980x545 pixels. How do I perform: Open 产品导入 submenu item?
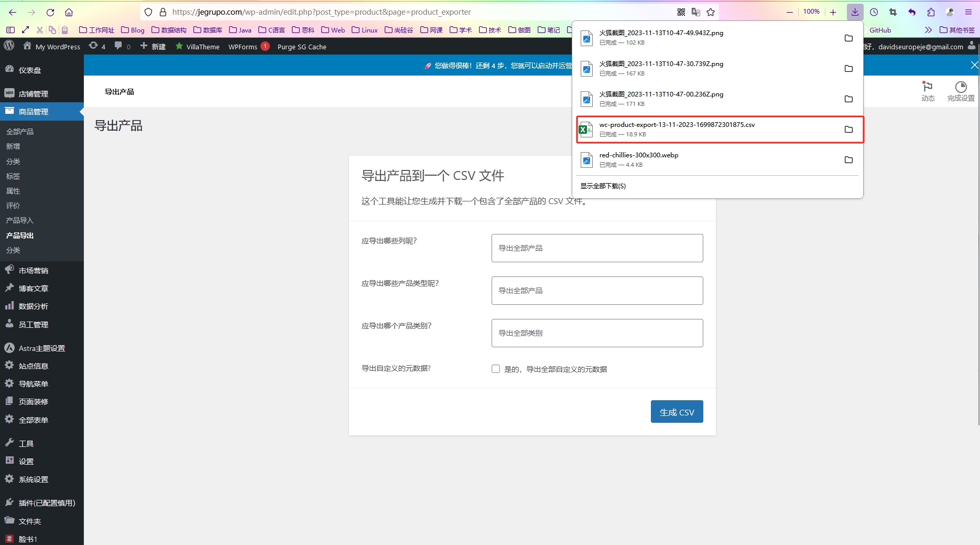(20, 220)
